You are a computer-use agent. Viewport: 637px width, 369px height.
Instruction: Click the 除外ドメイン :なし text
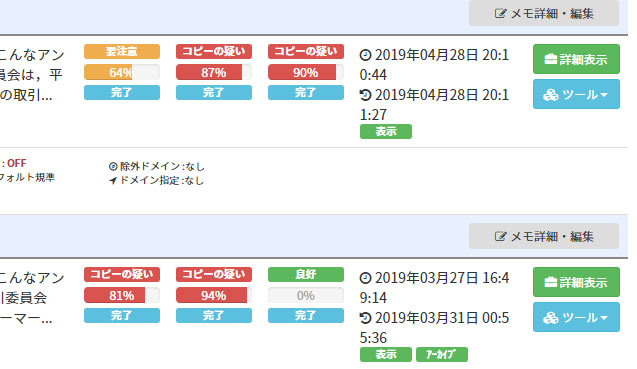(x=162, y=166)
